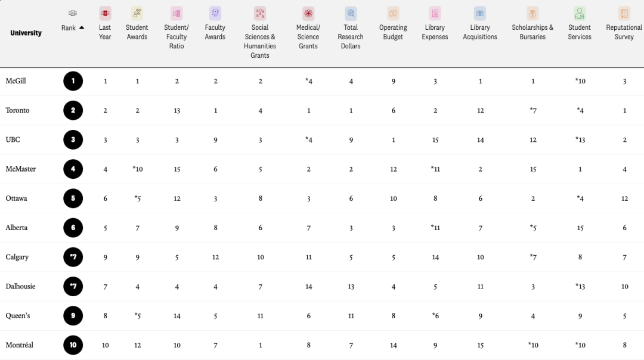
Task: Click the Faculty Awards column icon
Action: tap(215, 14)
